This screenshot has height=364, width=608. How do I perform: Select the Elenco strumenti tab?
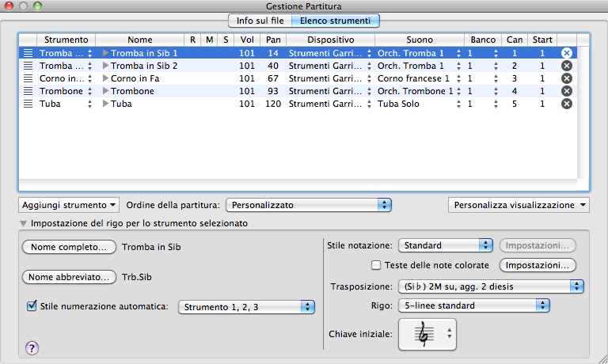(x=335, y=21)
